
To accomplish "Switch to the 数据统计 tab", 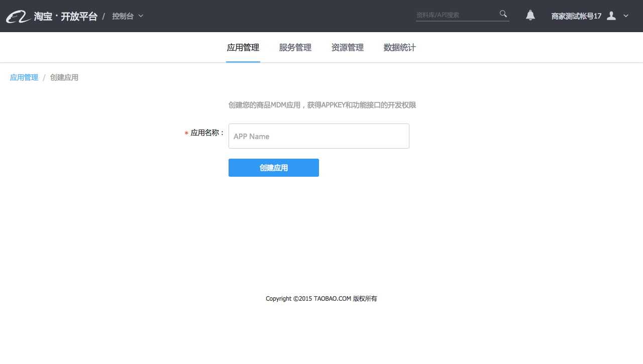I will (x=399, y=47).
